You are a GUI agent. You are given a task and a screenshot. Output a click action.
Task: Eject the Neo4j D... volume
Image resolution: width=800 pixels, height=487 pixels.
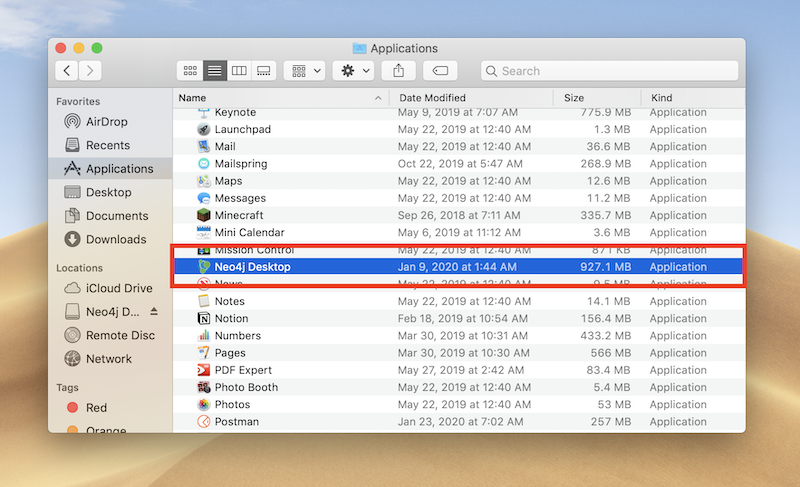(154, 311)
